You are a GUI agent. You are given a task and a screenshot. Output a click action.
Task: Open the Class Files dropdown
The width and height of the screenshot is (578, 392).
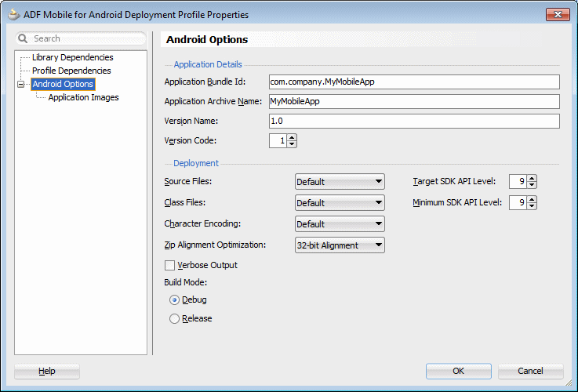click(x=340, y=202)
